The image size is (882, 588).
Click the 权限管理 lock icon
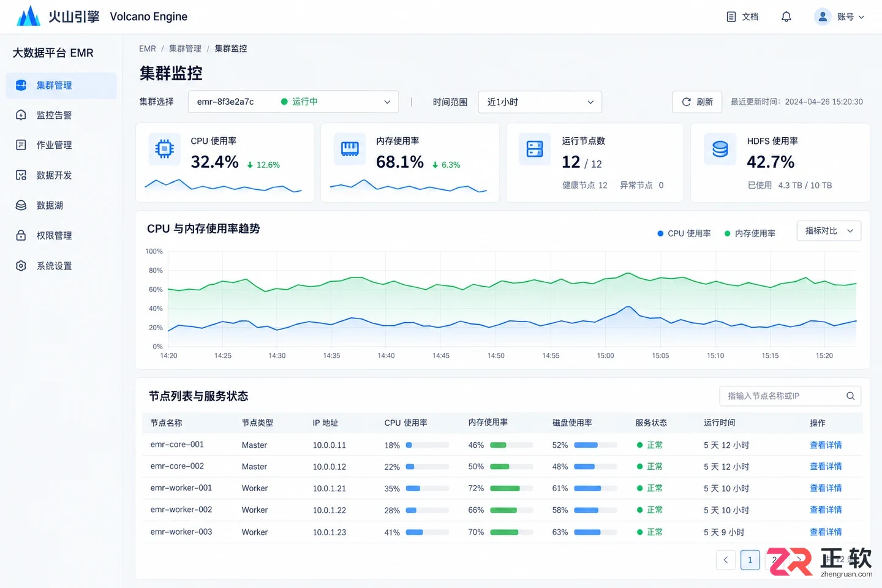click(21, 235)
